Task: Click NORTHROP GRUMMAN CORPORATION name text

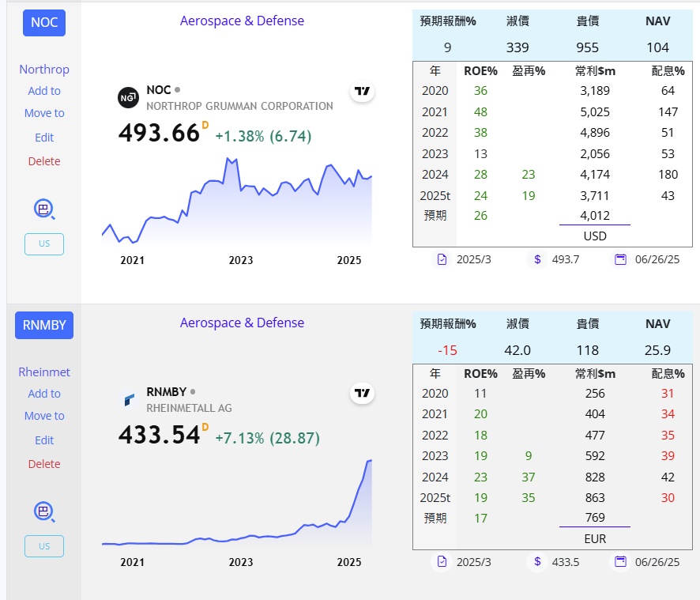Action: [x=239, y=106]
